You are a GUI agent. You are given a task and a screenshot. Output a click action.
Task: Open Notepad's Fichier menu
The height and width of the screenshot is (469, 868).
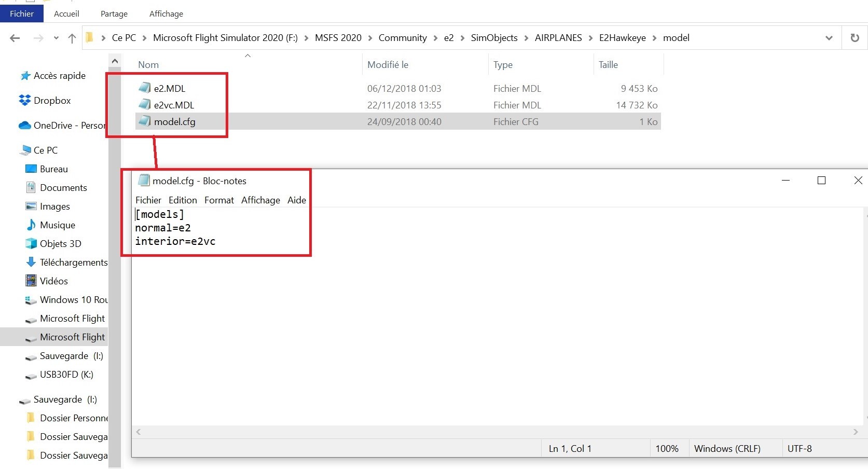(x=148, y=200)
